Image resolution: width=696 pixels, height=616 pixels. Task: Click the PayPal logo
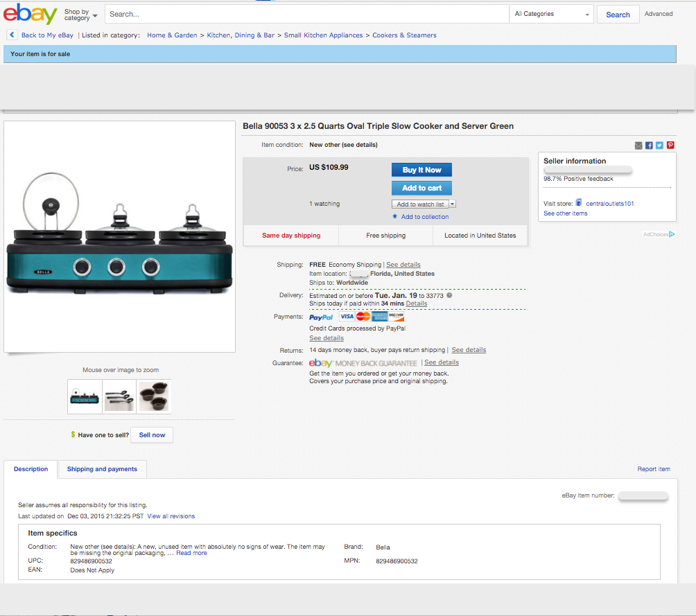pyautogui.click(x=321, y=317)
